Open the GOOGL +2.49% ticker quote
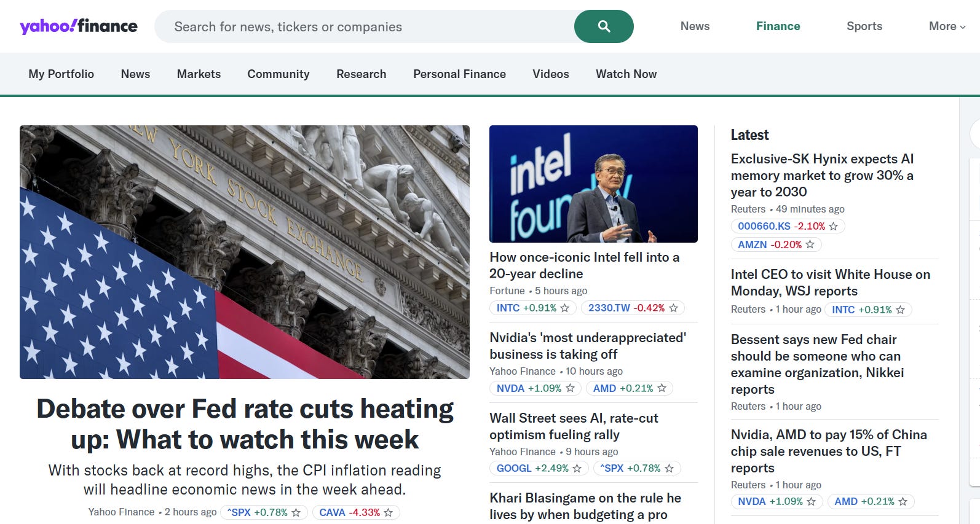The height and width of the screenshot is (524, 980). coord(532,468)
